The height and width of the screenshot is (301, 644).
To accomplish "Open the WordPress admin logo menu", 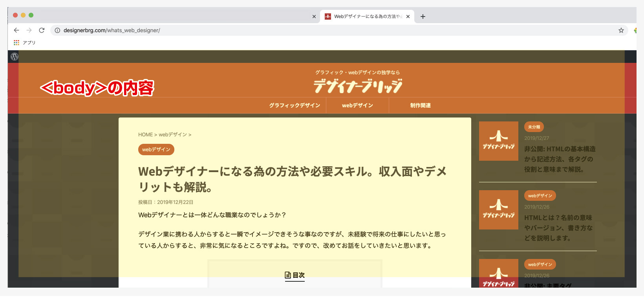I will tap(15, 57).
